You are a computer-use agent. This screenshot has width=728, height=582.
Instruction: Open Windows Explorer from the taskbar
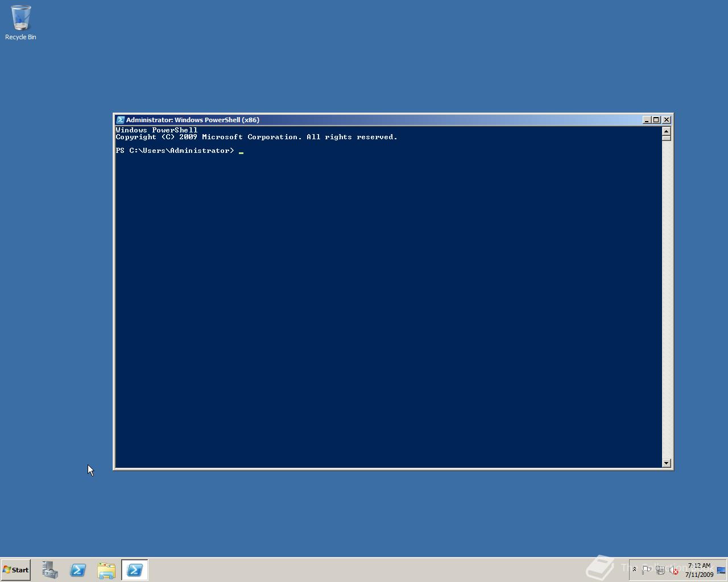(106, 570)
